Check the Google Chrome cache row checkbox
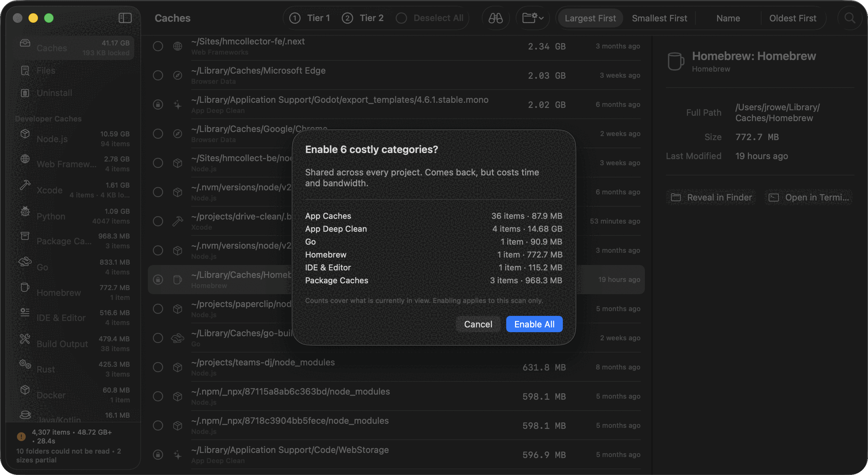Image resolution: width=868 pixels, height=475 pixels. click(158, 134)
